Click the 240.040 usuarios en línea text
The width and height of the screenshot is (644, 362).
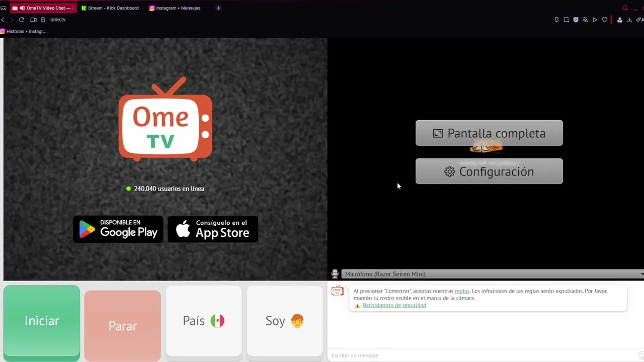[x=169, y=189]
